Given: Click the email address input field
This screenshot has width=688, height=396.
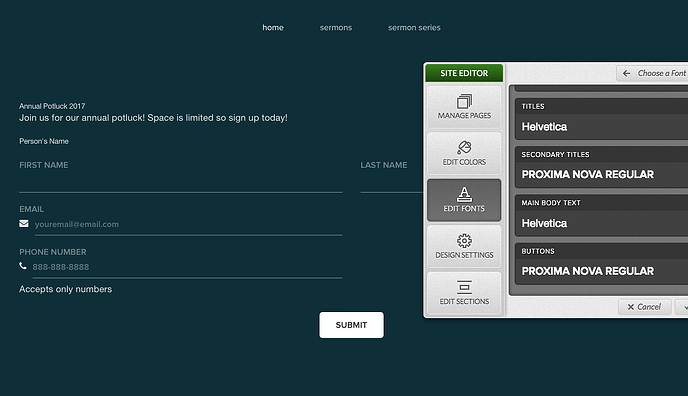Looking at the screenshot, I should coord(189,225).
